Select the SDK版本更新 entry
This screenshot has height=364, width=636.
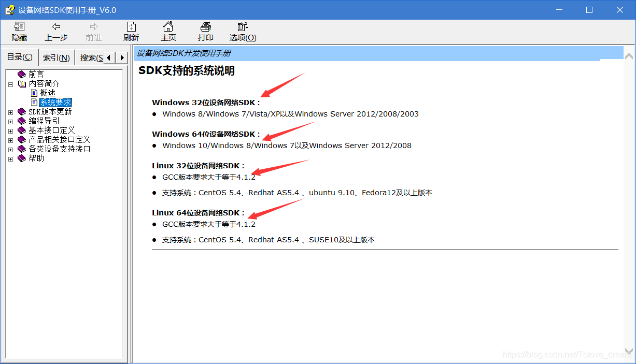tap(50, 111)
